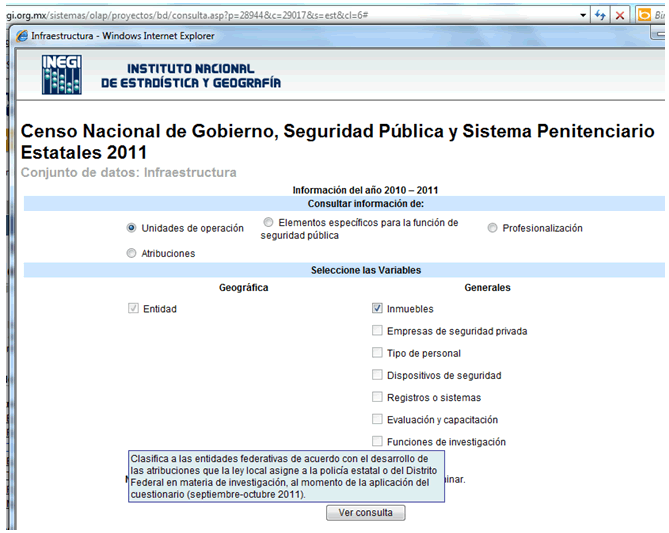Select the Profesionalización radio button
Viewport: 669px width, 533px height.
click(x=492, y=228)
